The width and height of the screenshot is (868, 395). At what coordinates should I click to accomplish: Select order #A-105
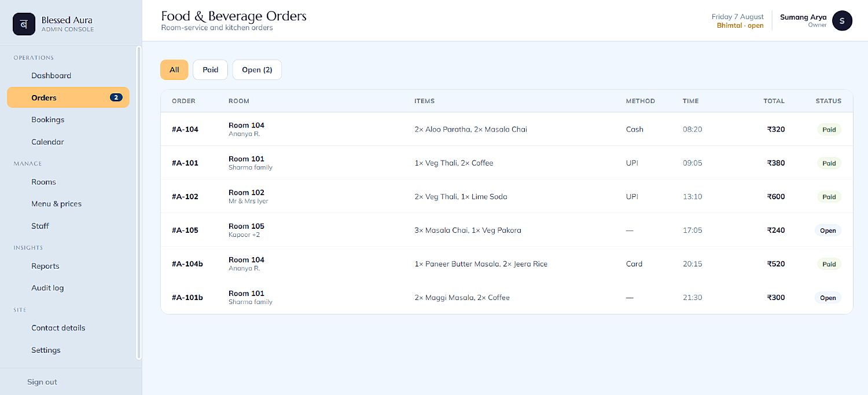click(185, 231)
